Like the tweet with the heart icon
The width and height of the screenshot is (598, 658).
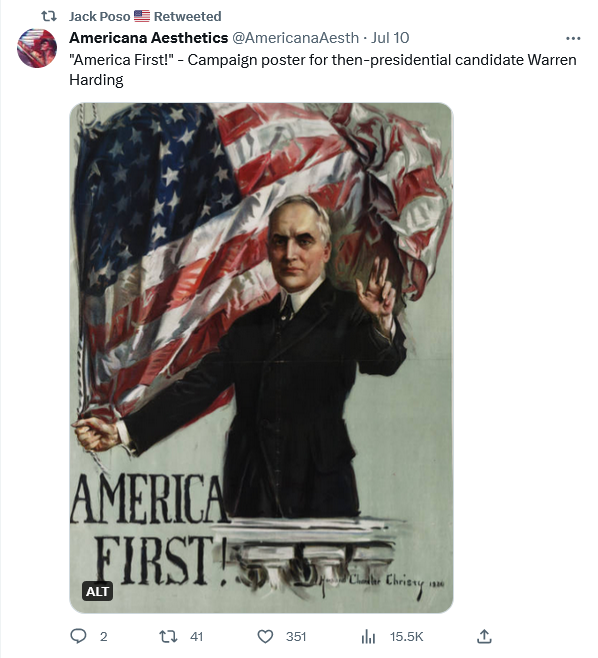[265, 637]
